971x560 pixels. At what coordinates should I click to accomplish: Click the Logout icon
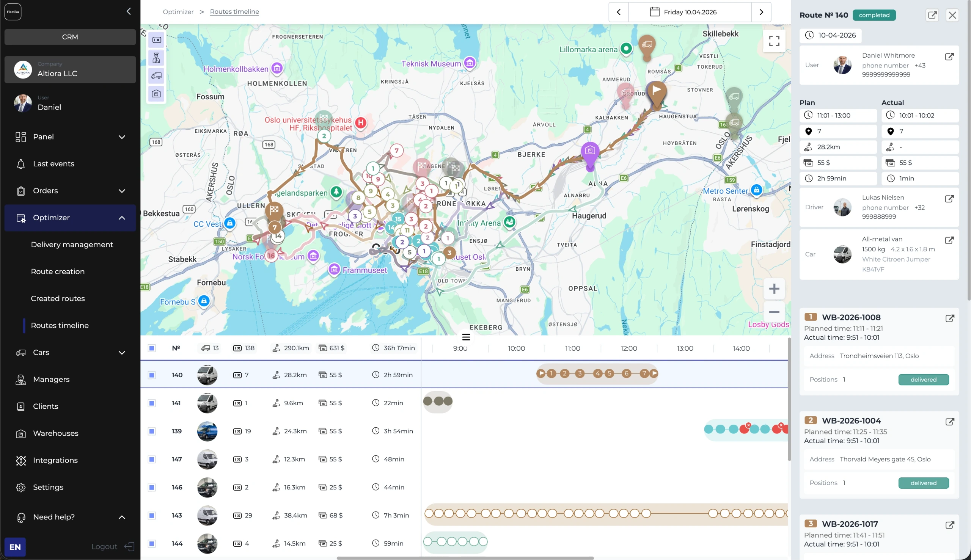(x=129, y=546)
